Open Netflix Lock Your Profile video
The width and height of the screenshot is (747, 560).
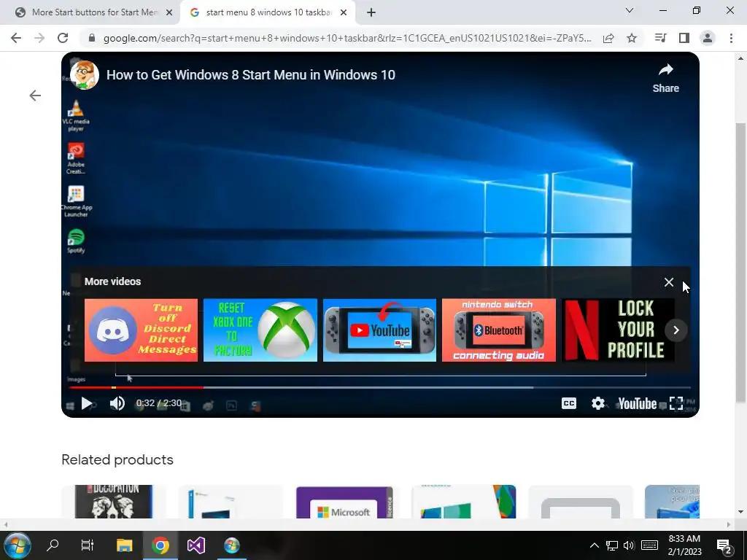pyautogui.click(x=618, y=330)
